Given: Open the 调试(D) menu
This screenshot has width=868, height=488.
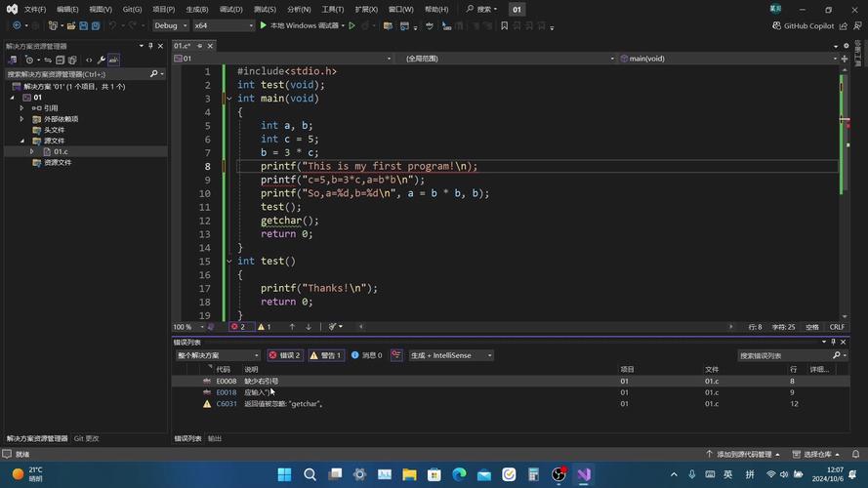Looking at the screenshot, I should click(x=230, y=9).
